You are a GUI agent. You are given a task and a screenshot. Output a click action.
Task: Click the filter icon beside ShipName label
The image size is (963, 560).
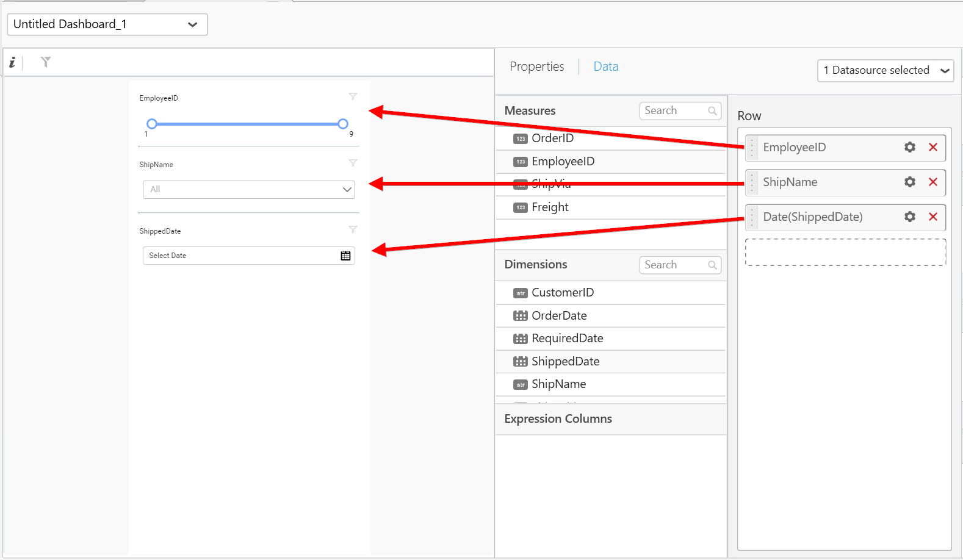tap(353, 163)
